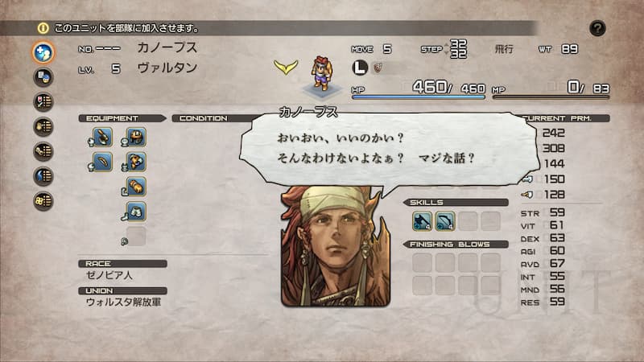Click the empty accessory equipment slot
Screen dimensions: 644x362
pos(136,236)
